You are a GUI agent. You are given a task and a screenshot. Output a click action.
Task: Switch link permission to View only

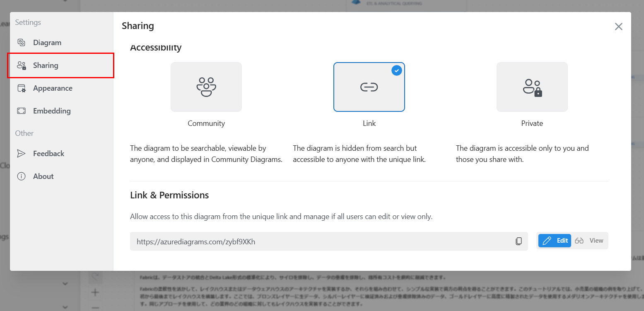coord(590,241)
